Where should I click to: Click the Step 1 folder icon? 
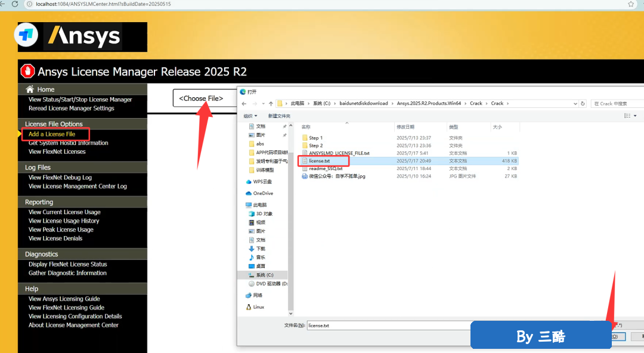pyautogui.click(x=305, y=138)
